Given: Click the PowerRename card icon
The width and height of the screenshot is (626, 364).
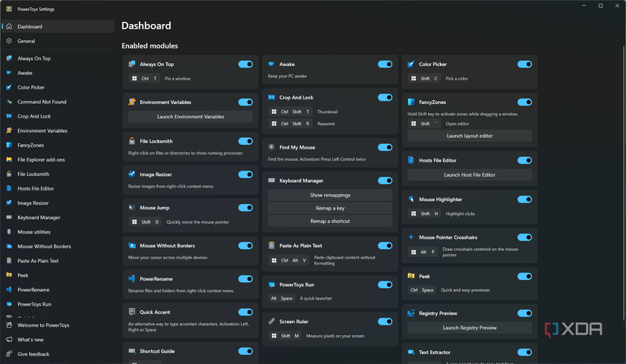Looking at the screenshot, I should tap(132, 278).
